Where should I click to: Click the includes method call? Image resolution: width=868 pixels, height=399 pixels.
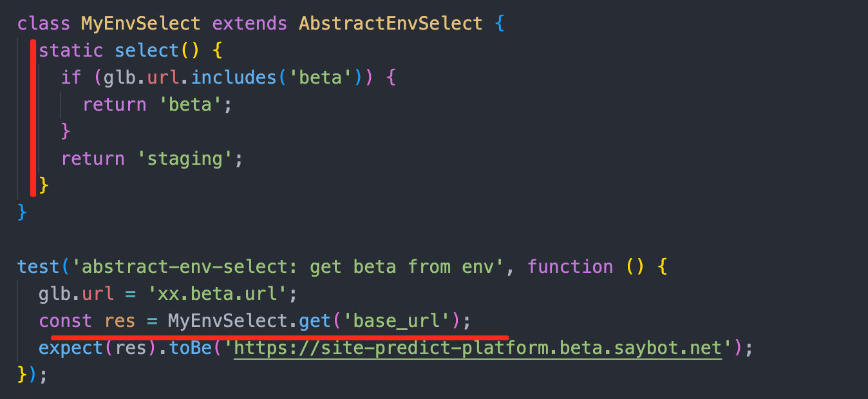point(234,78)
